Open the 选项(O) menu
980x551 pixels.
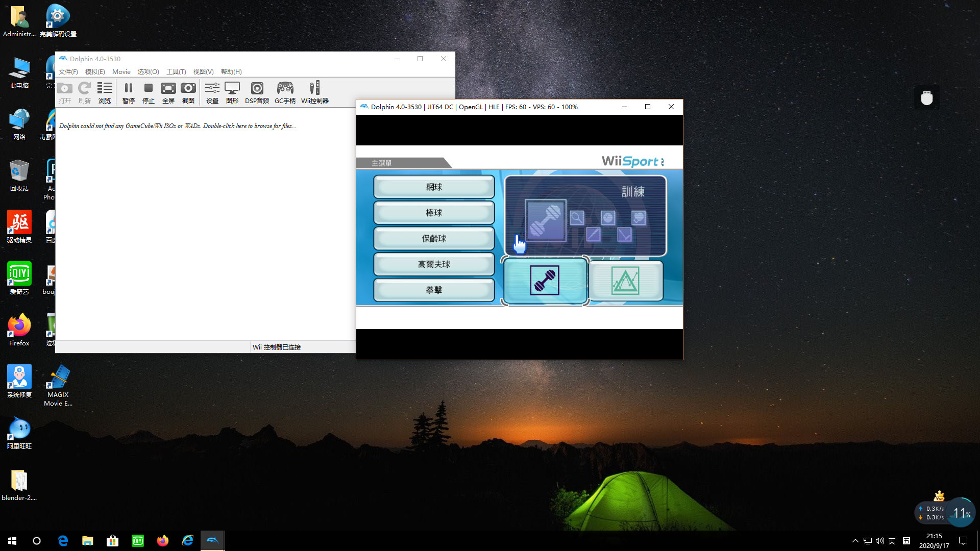149,72
